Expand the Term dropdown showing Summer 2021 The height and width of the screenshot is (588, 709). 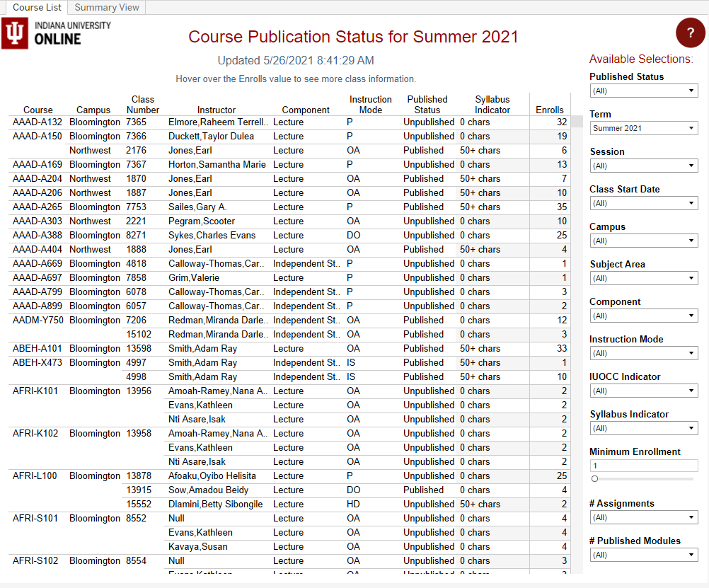click(643, 128)
